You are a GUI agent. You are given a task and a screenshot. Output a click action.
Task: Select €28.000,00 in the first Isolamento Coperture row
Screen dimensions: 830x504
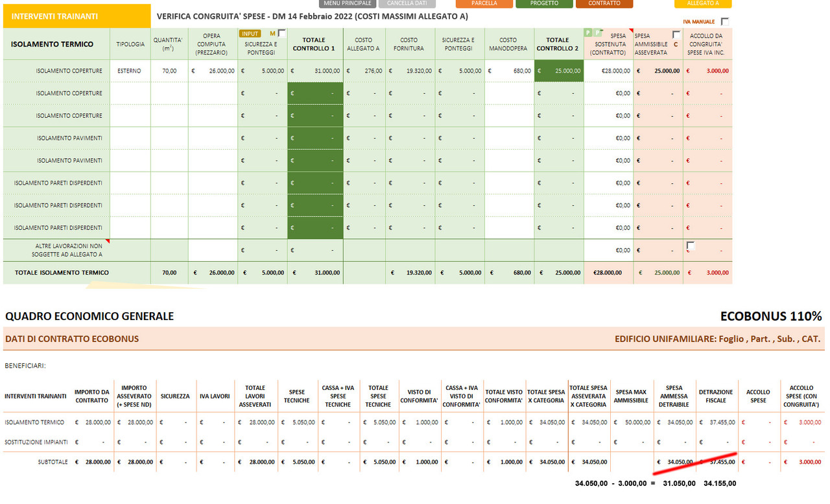click(x=608, y=71)
